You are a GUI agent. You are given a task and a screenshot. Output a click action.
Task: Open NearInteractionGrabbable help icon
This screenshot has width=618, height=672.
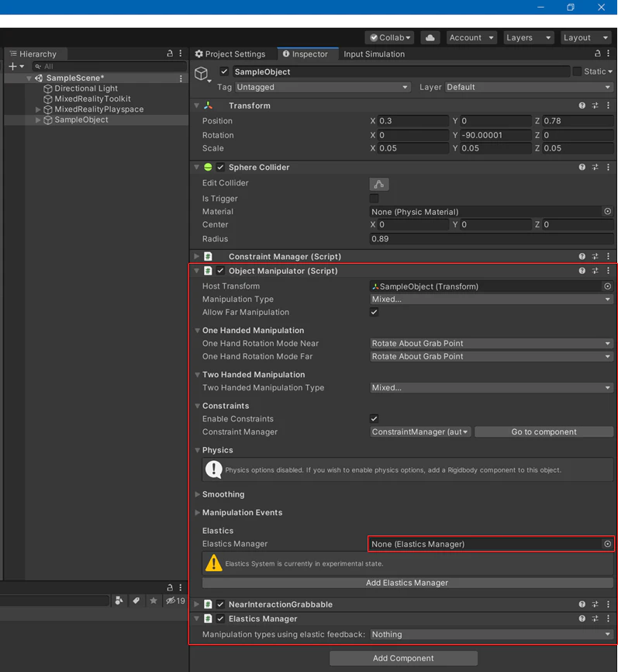pos(582,604)
